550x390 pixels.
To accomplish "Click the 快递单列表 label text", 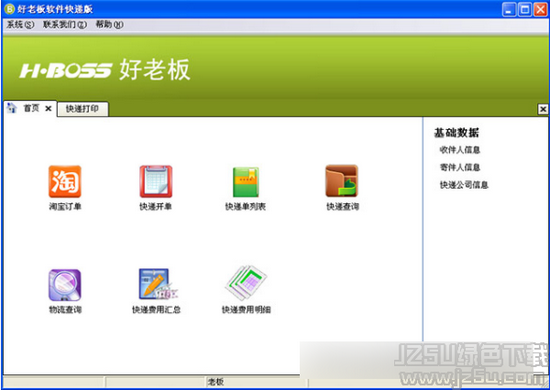I will click(246, 206).
